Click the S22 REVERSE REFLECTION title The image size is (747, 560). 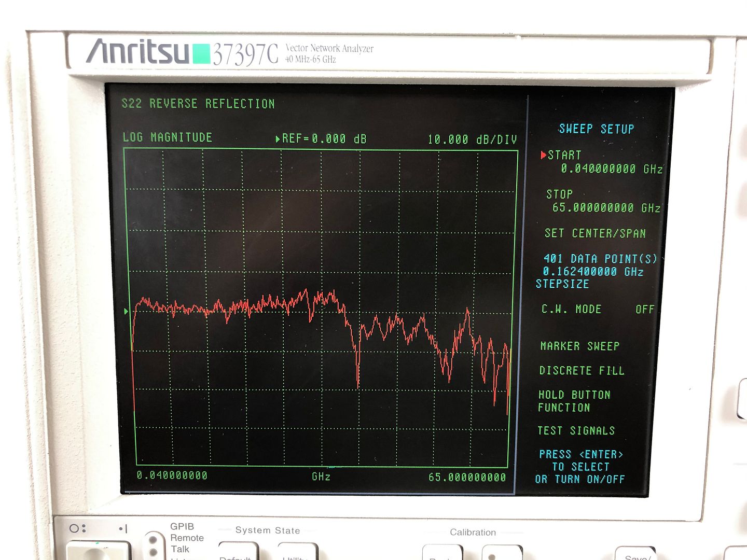[198, 104]
